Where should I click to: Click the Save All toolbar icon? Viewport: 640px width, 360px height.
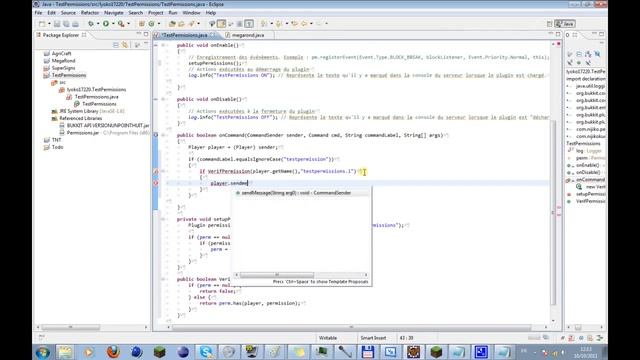(x=66, y=24)
